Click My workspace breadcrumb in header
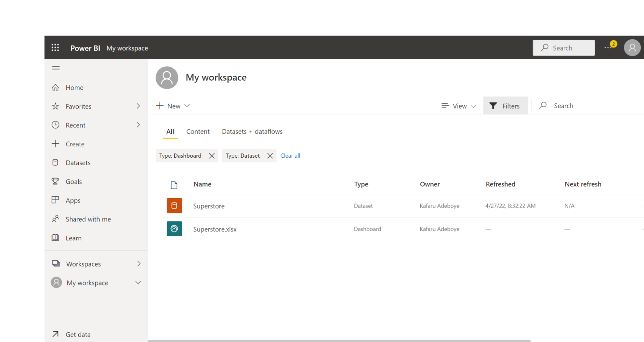 coord(127,48)
